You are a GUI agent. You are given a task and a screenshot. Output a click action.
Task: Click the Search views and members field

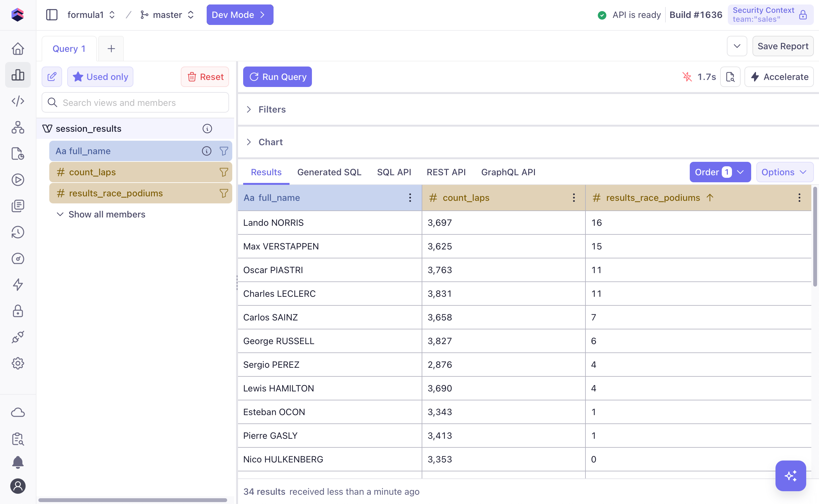tap(135, 103)
